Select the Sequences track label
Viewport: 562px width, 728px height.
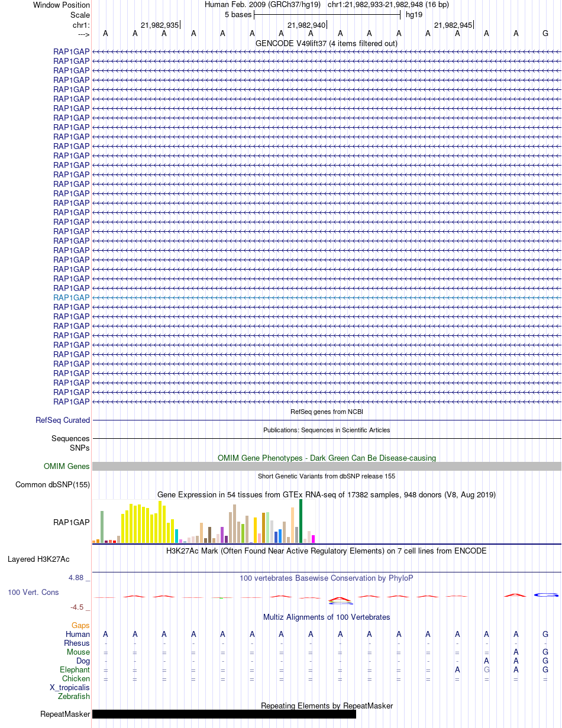point(70,439)
